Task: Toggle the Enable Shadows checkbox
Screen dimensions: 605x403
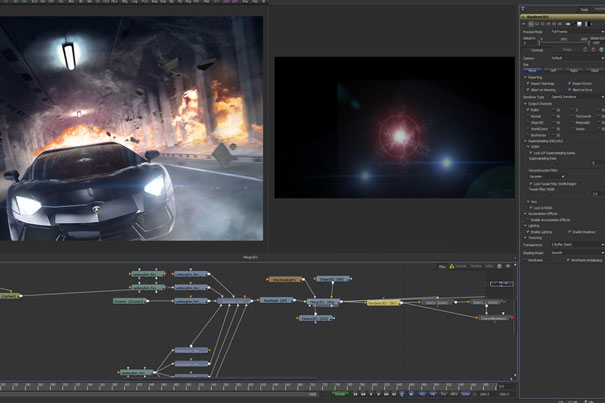Action: coord(570,232)
